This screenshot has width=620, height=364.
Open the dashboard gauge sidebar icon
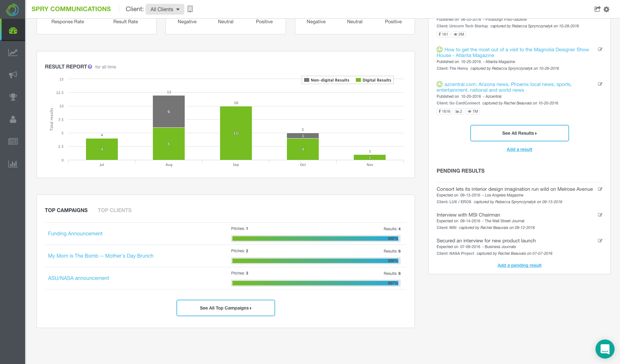(13, 31)
